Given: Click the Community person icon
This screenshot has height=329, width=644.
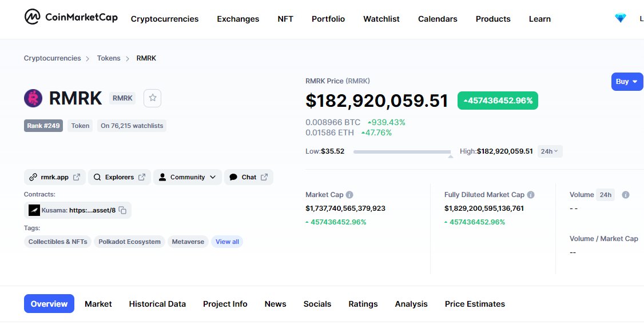Looking at the screenshot, I should (162, 177).
